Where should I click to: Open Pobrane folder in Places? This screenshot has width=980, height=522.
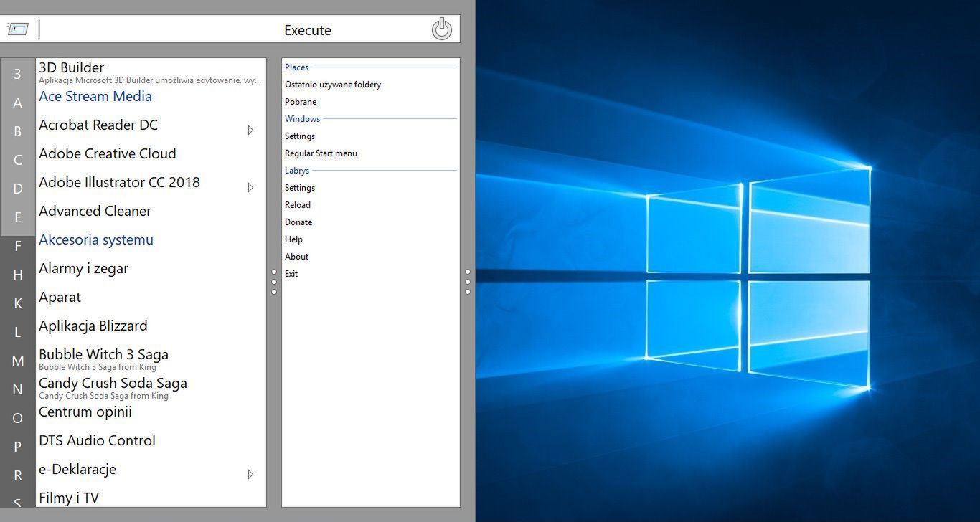301,102
